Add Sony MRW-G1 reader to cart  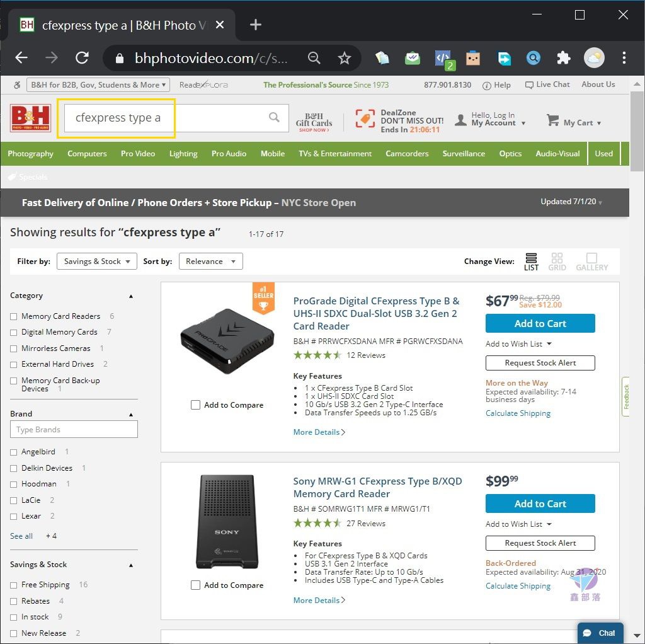pos(540,503)
